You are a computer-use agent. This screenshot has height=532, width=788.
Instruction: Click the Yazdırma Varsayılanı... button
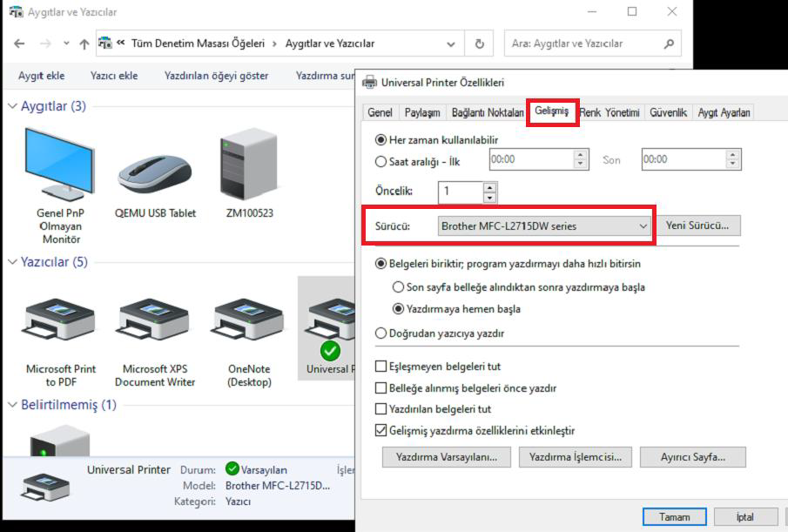[447, 457]
